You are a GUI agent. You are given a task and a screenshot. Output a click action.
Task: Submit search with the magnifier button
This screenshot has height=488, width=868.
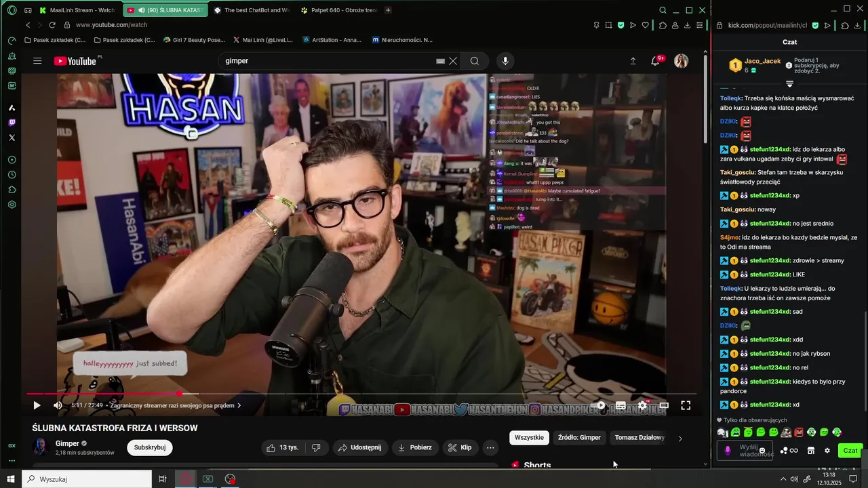click(475, 61)
